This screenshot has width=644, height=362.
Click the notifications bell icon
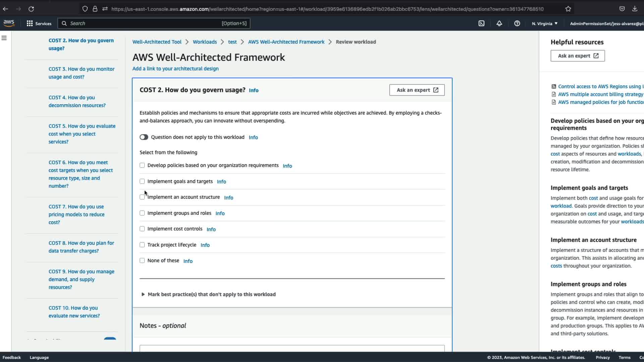(499, 23)
